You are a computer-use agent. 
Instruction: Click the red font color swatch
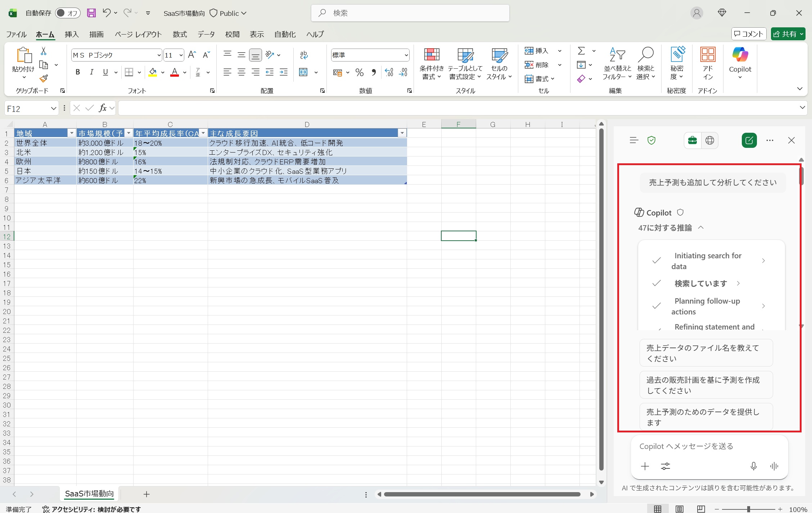[x=175, y=72]
